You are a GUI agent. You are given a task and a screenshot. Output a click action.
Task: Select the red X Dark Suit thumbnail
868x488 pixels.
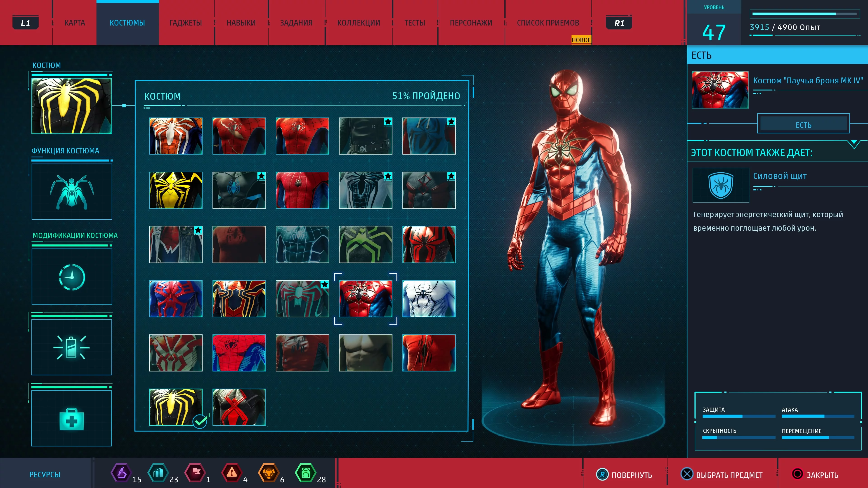pos(239,407)
